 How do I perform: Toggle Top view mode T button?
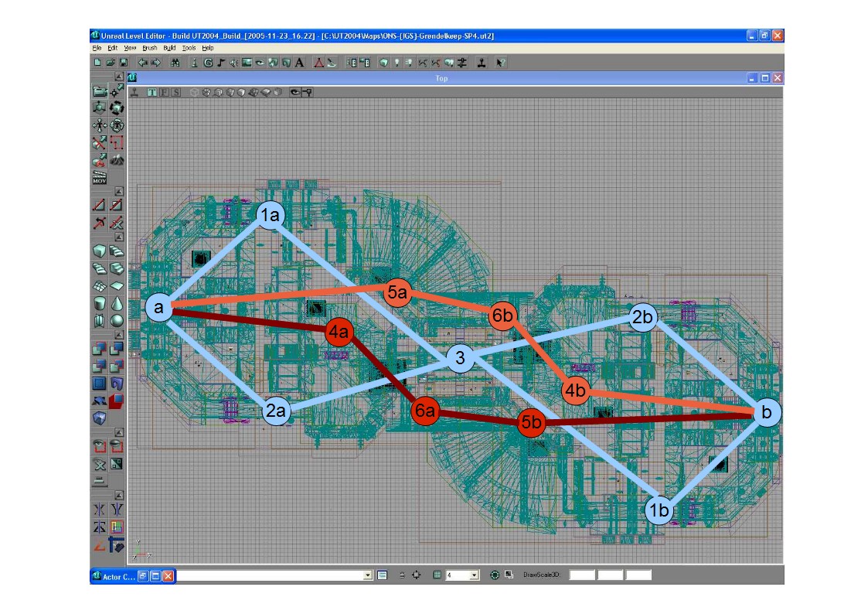tap(152, 93)
